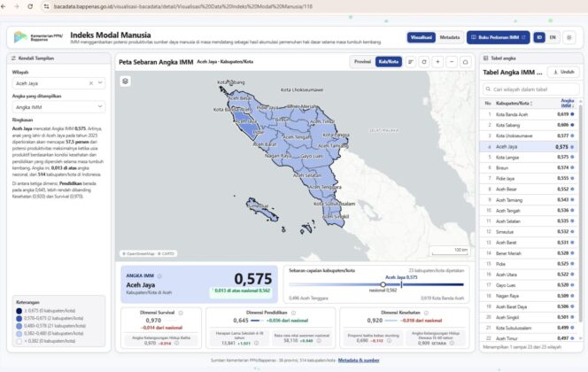Zoom in the map with plus icon
This screenshot has height=372, width=588.
click(x=437, y=62)
